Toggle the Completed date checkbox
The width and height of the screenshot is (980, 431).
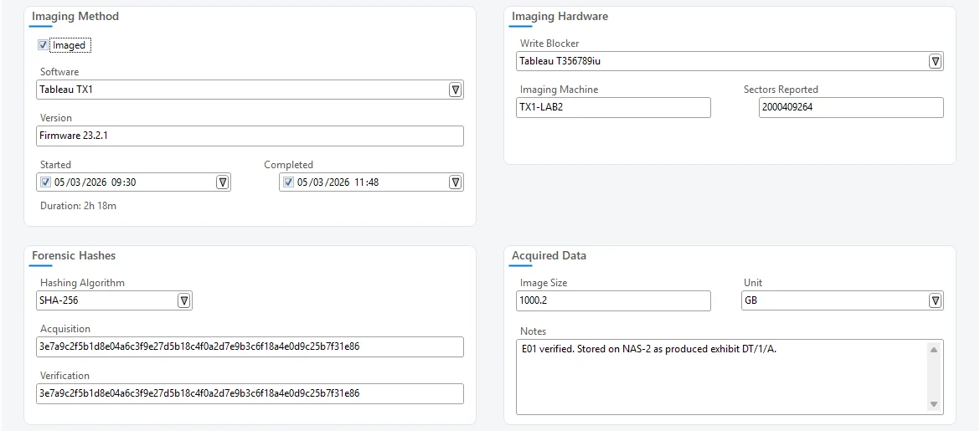point(287,182)
